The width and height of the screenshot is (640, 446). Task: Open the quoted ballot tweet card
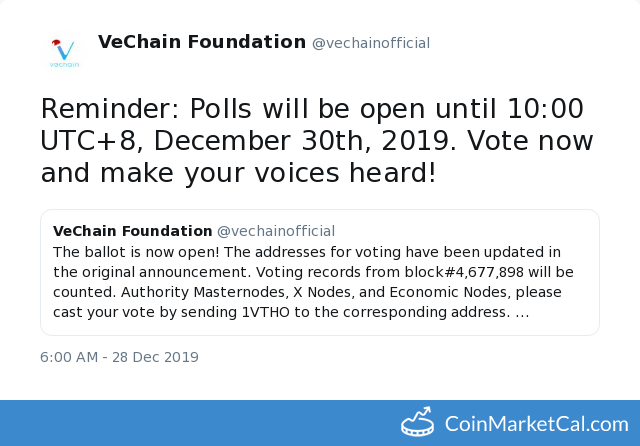pyautogui.click(x=320, y=272)
